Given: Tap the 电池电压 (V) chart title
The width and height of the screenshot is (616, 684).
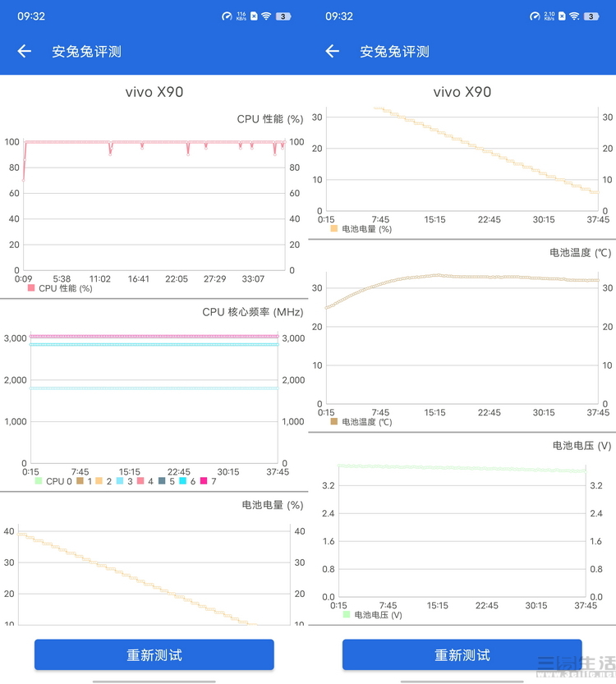Looking at the screenshot, I should point(582,445).
